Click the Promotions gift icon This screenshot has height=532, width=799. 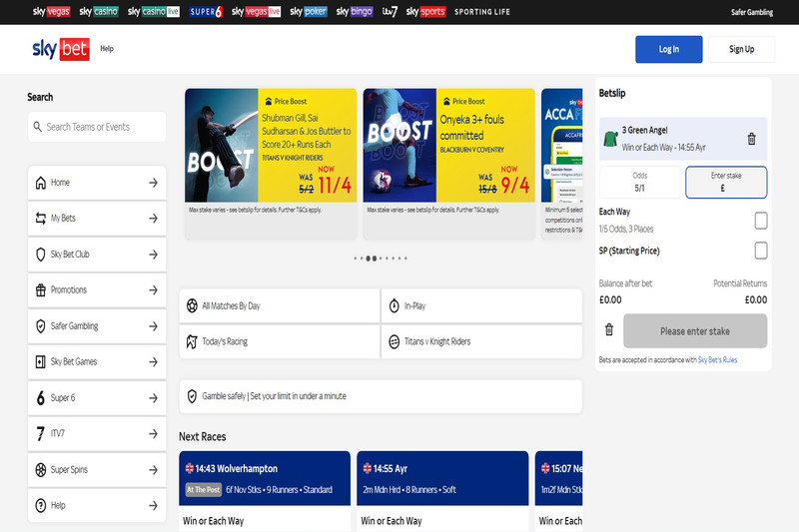[x=41, y=290]
